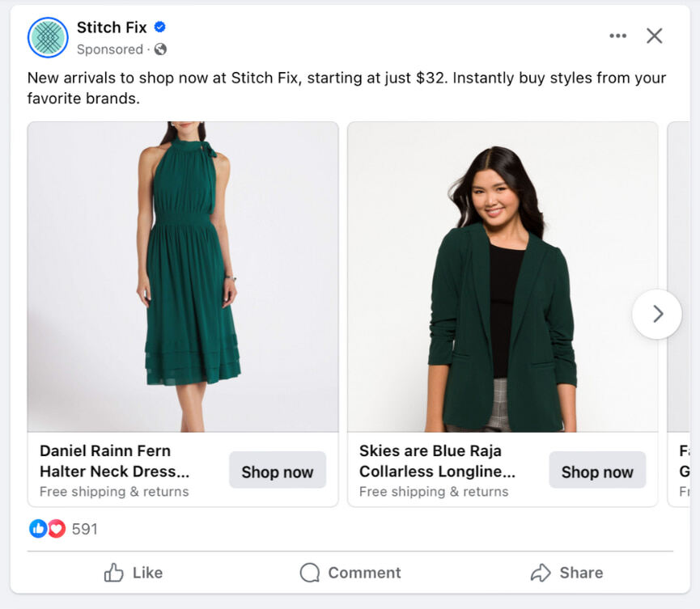
Task: Click Shop now for the Fern Halter Neck Dress
Action: (x=278, y=471)
